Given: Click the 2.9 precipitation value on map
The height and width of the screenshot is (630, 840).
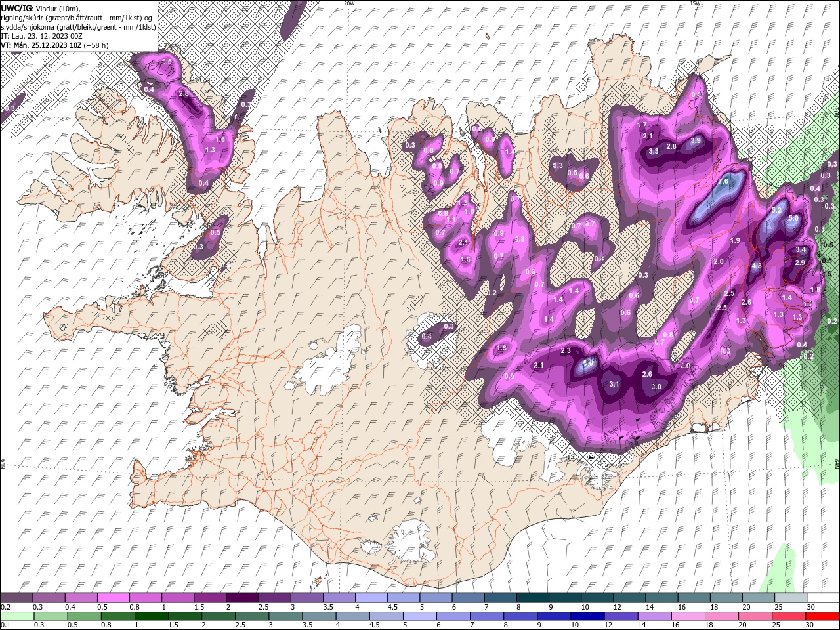Looking at the screenshot, I should coord(799,262).
